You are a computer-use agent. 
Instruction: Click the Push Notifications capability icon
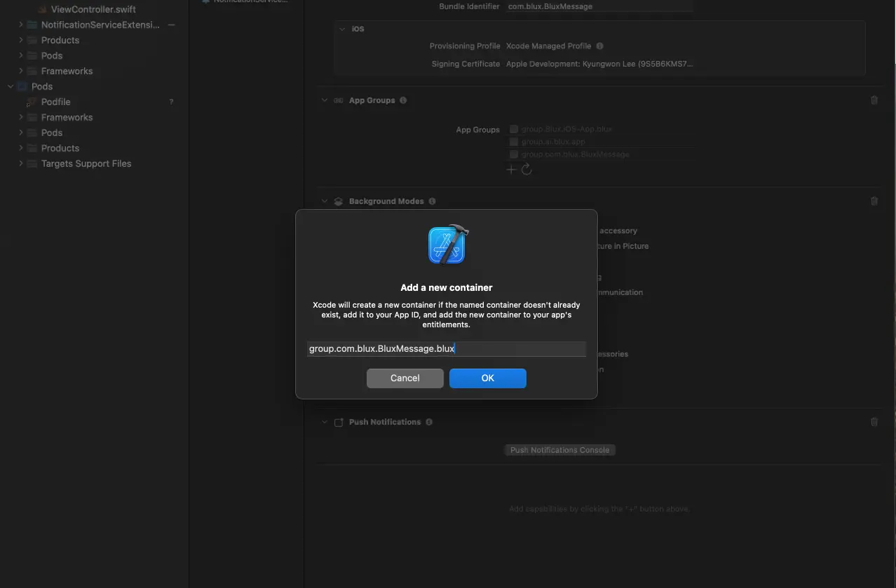point(339,423)
